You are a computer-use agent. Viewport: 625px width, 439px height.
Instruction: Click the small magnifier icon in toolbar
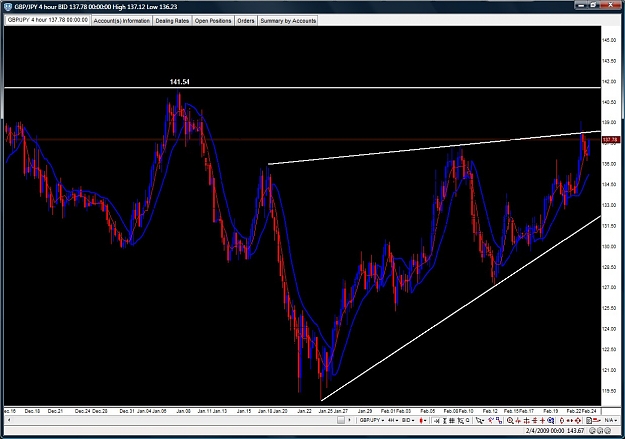(x=468, y=420)
